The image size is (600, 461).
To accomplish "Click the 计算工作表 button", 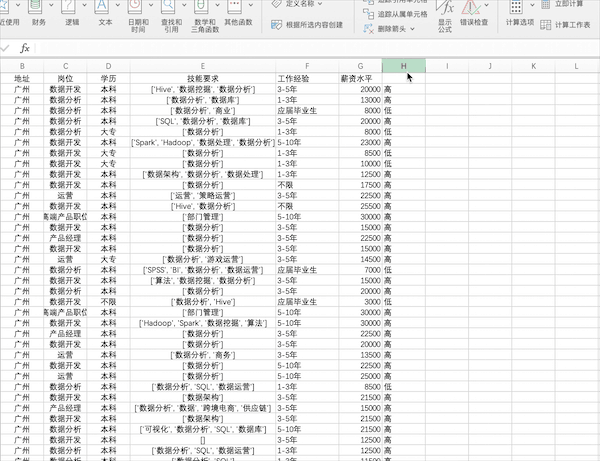I will click(565, 25).
